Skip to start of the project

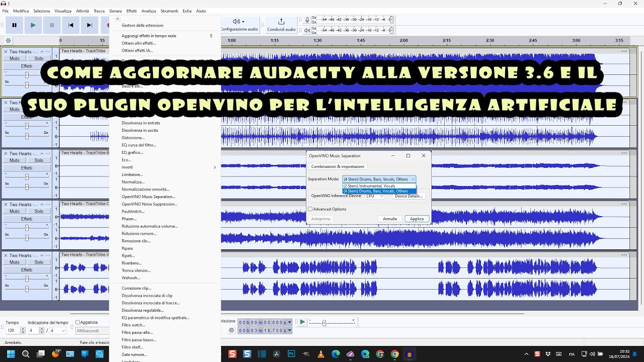click(71, 25)
